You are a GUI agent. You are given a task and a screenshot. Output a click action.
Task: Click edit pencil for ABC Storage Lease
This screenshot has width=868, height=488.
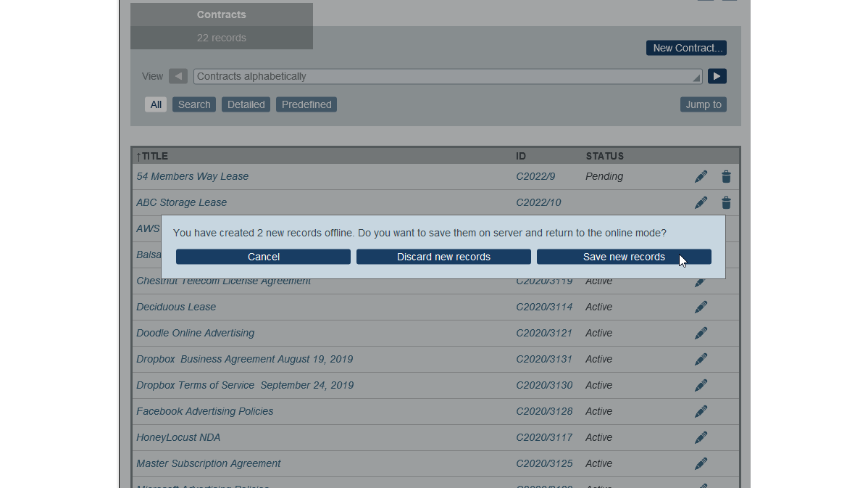701,203
